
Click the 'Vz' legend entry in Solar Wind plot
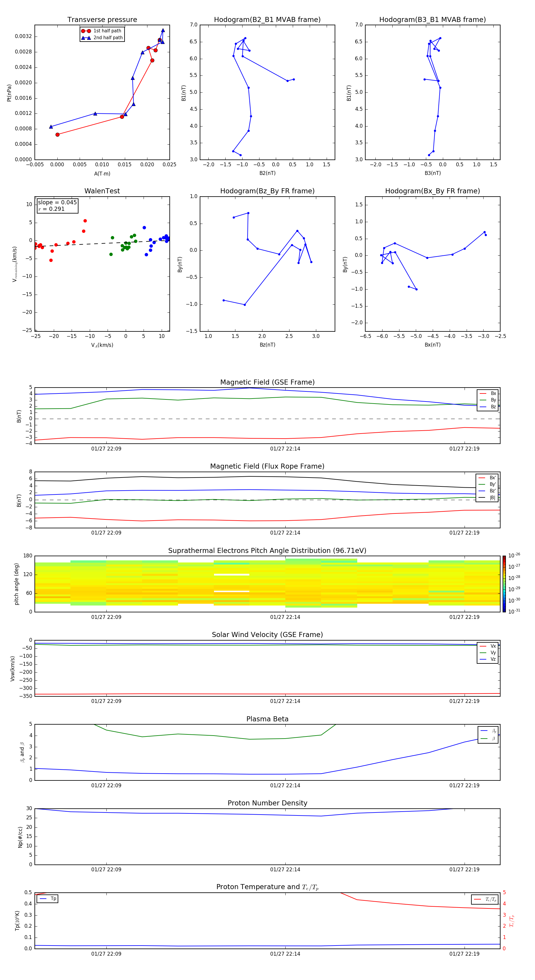(488, 659)
